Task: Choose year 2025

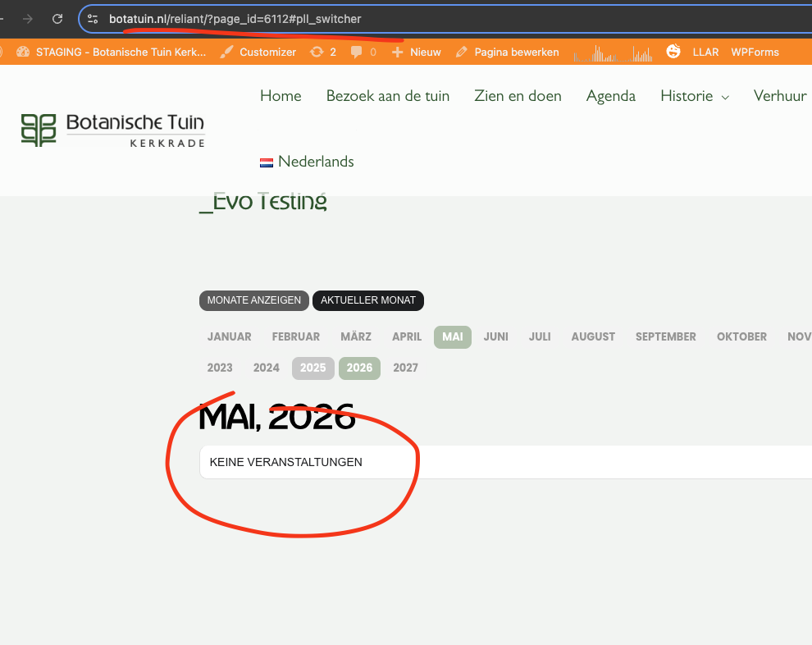Action: (x=313, y=368)
